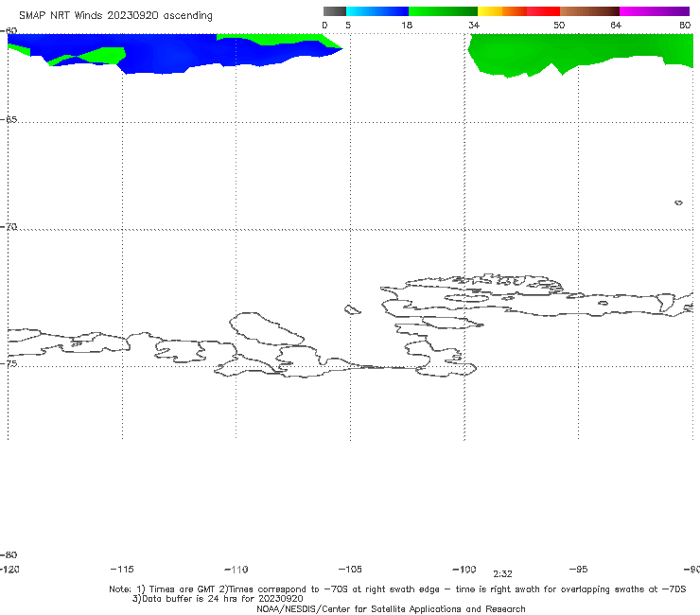Click the longitude label "-105"
The image size is (700, 615).
point(350,569)
